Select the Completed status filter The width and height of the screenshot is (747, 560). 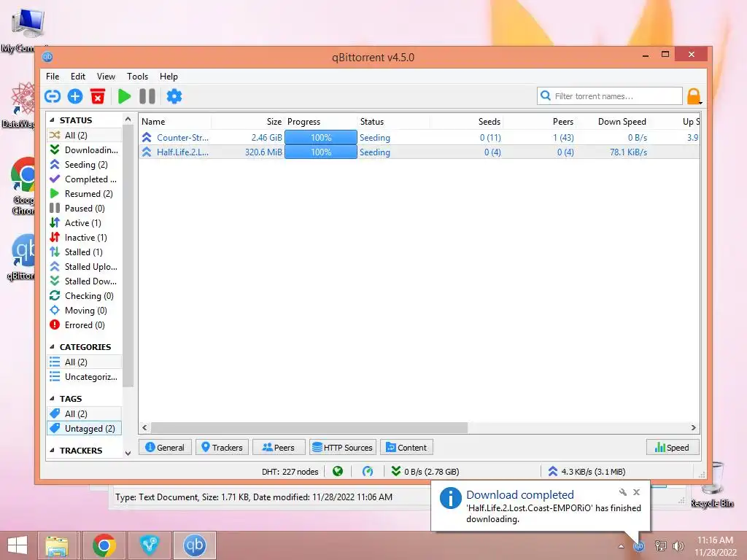85,179
